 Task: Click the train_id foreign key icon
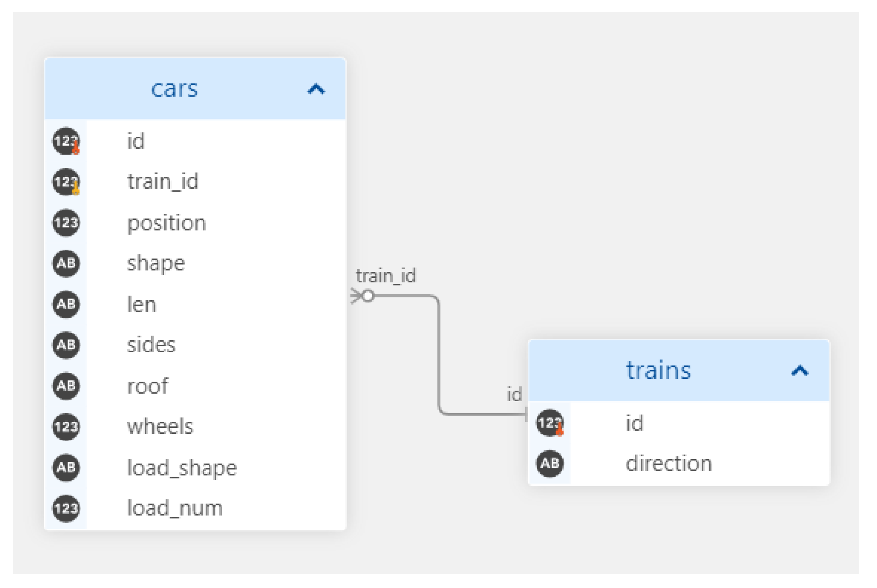[66, 182]
